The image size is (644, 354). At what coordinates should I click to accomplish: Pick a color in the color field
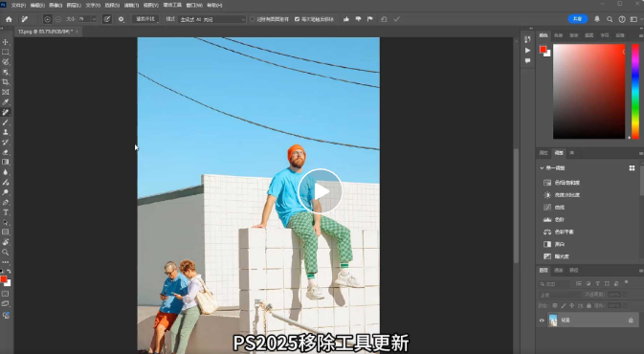pyautogui.click(x=588, y=91)
